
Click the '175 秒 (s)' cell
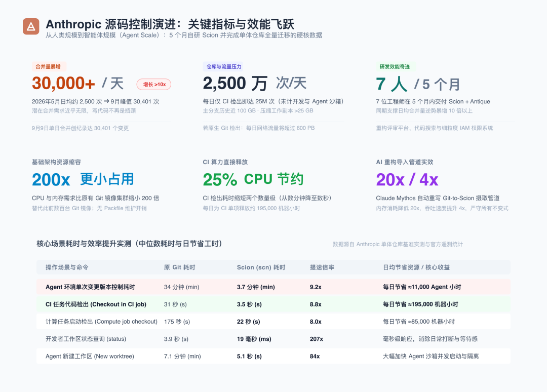click(x=177, y=322)
